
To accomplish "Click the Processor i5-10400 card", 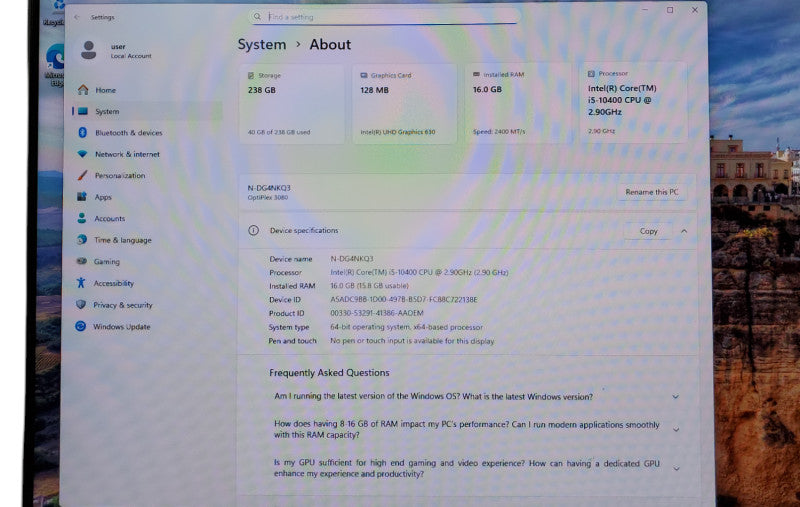I will click(x=633, y=102).
